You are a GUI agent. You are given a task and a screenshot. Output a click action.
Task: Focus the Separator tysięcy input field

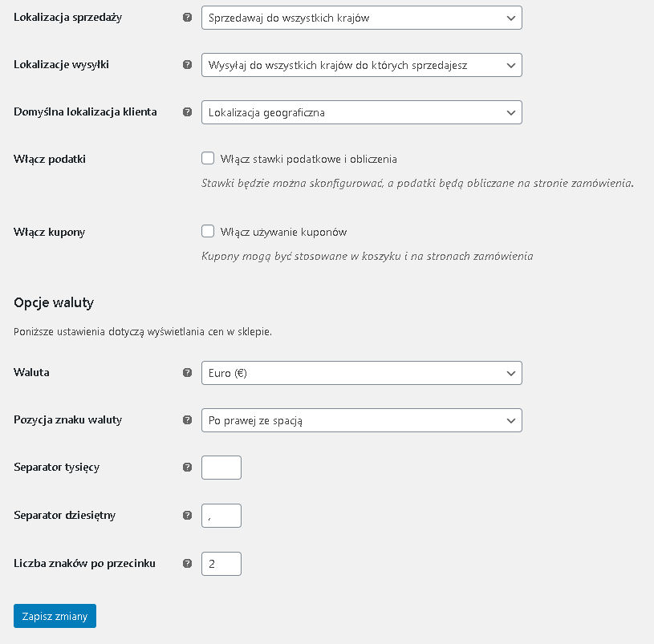pyautogui.click(x=221, y=468)
